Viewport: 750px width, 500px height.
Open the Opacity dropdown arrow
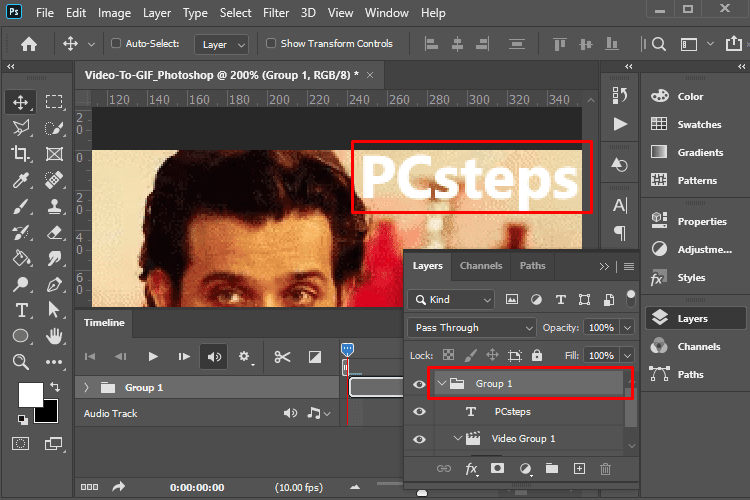pos(627,328)
